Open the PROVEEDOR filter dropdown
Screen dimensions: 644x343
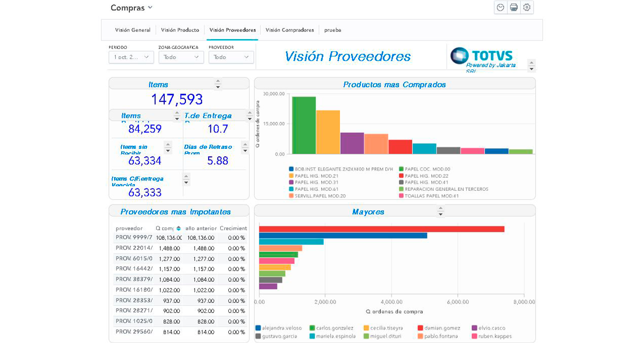[x=231, y=57]
